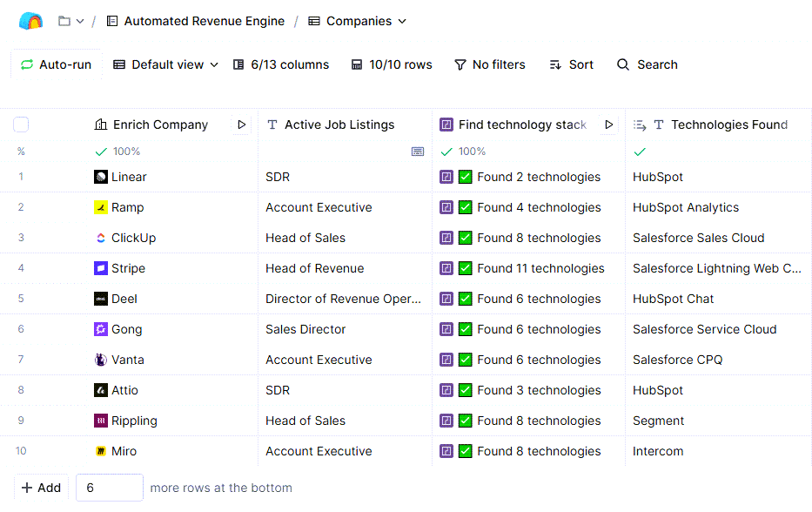Run the Find technology stack column play icon
Viewport: 812px width, 512px height.
(609, 125)
